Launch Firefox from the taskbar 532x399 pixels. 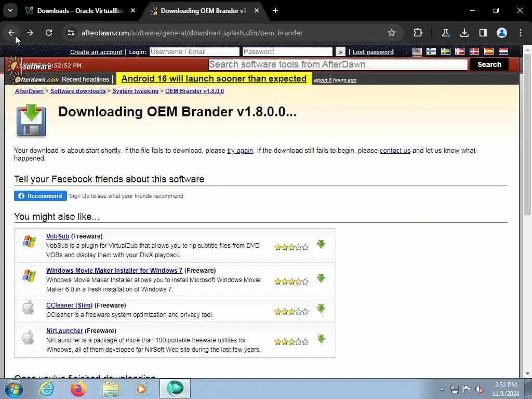pos(78,389)
